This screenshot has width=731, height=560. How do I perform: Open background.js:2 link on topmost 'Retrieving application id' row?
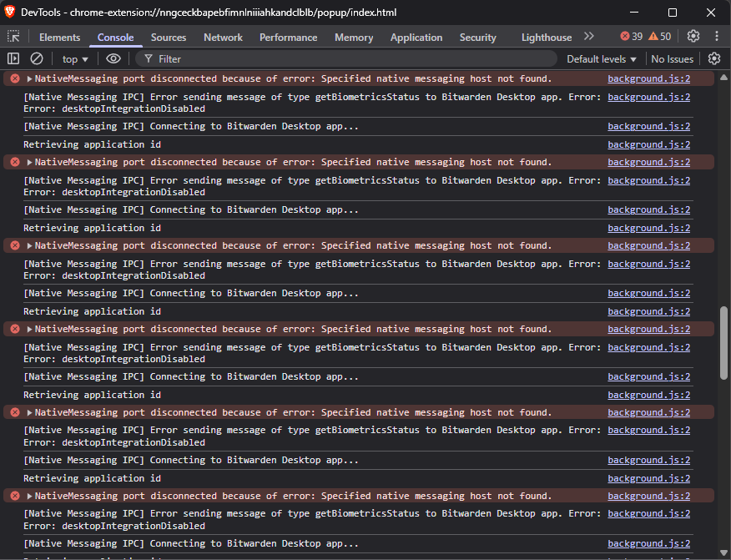point(649,144)
